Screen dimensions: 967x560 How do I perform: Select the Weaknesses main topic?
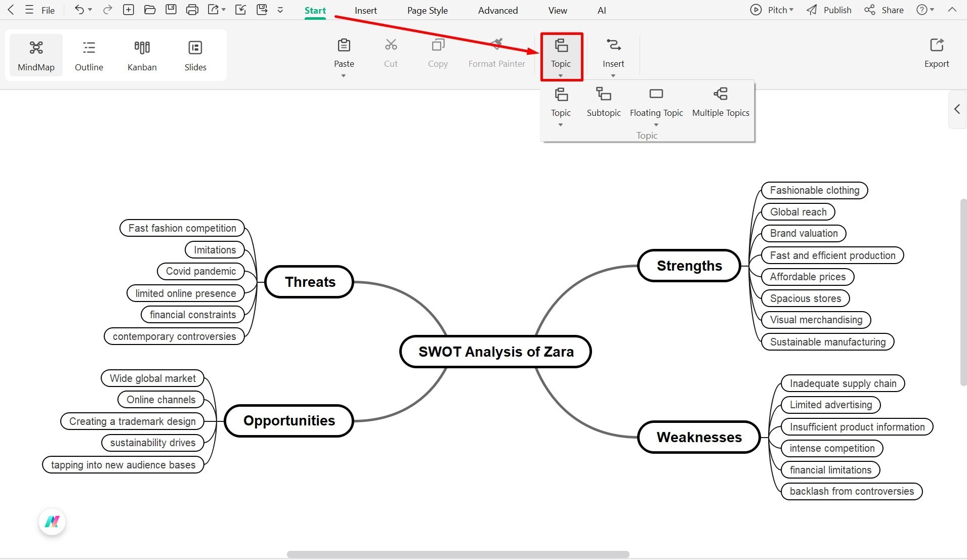coord(699,437)
